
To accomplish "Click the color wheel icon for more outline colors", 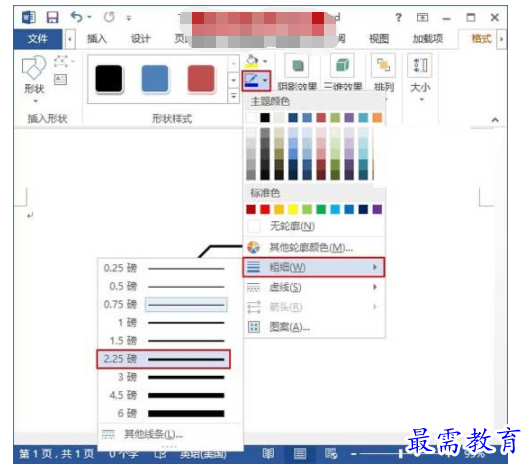I will pyautogui.click(x=253, y=247).
